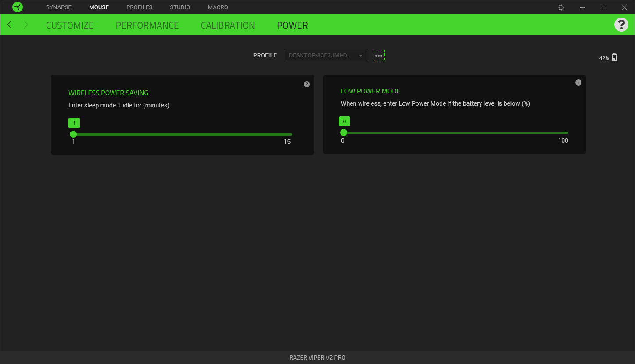The width and height of the screenshot is (635, 364).
Task: Open the STUDIO menu
Action: point(180,7)
